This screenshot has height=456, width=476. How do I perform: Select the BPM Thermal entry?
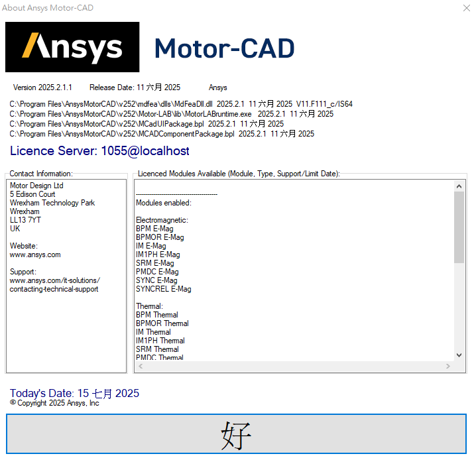click(x=157, y=315)
